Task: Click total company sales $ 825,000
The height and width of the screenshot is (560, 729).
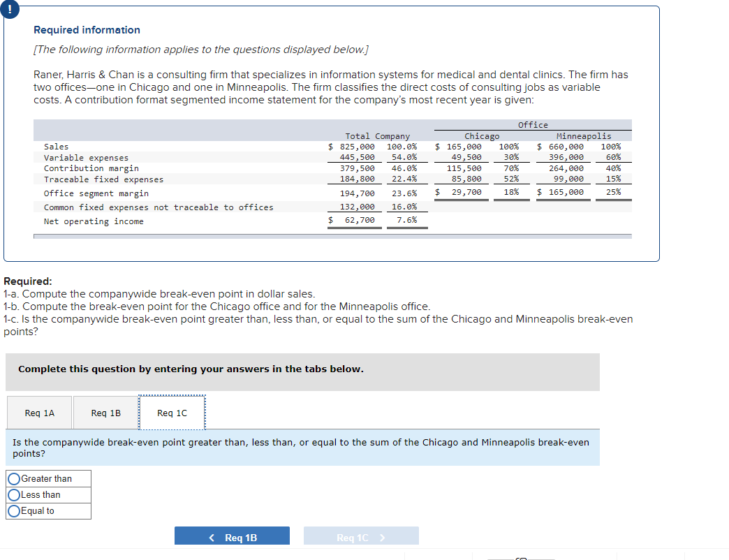Action: click(x=351, y=147)
